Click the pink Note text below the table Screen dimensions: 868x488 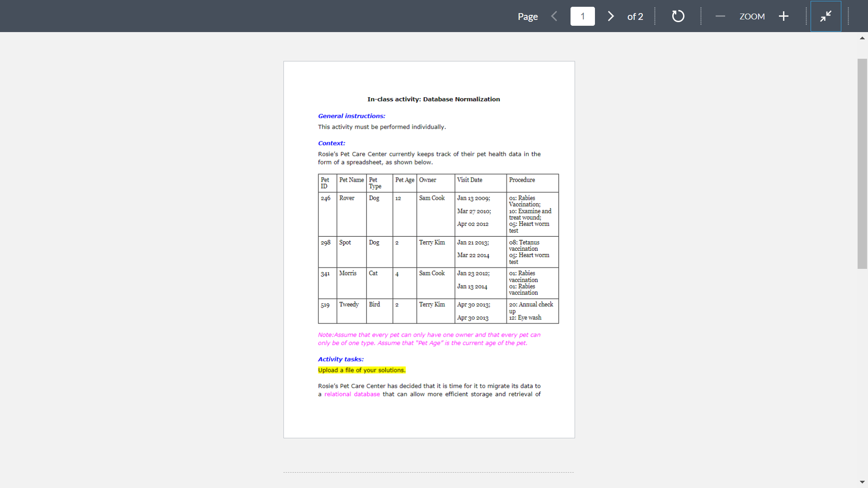point(429,339)
